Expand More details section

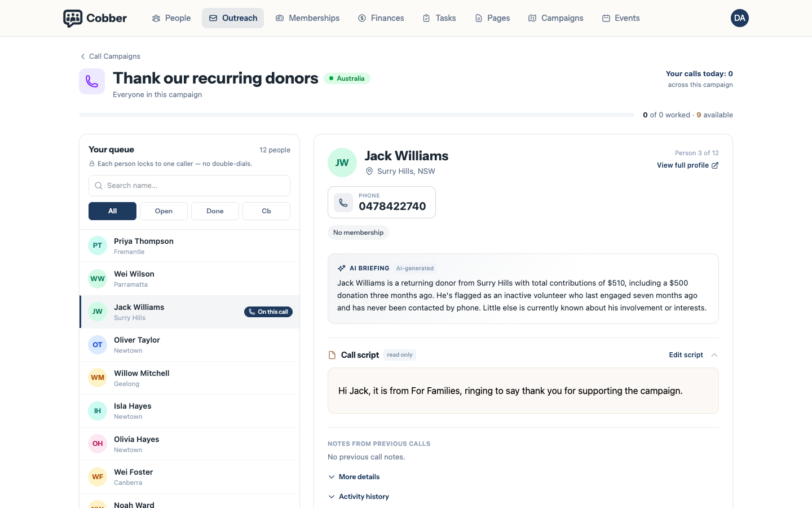pos(354,477)
